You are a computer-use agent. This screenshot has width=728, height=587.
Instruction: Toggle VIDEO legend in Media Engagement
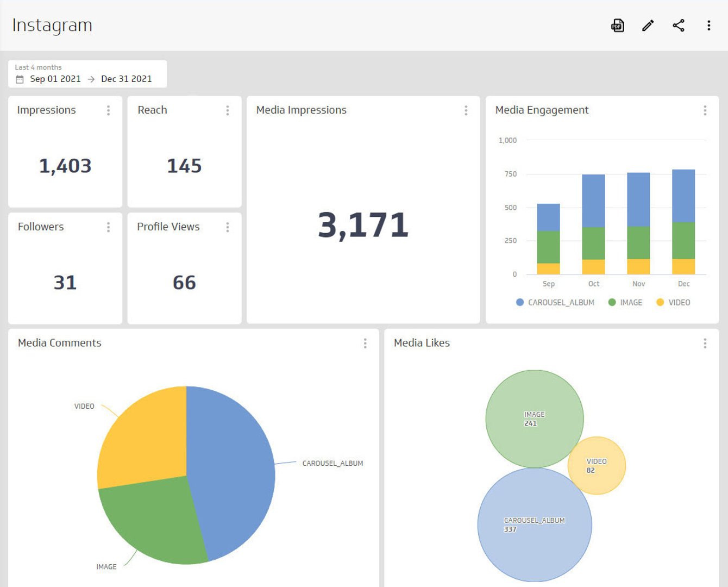point(673,302)
